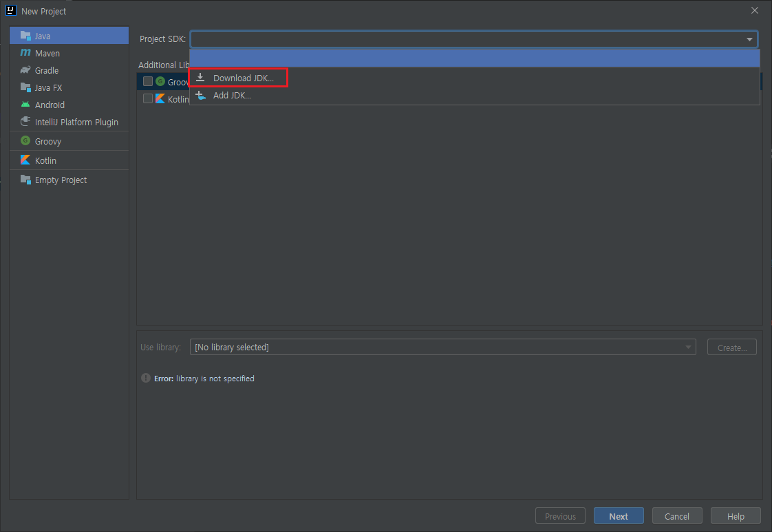Choose Groovy in the left sidebar
Viewport: 772px width, 532px height.
tap(69, 141)
